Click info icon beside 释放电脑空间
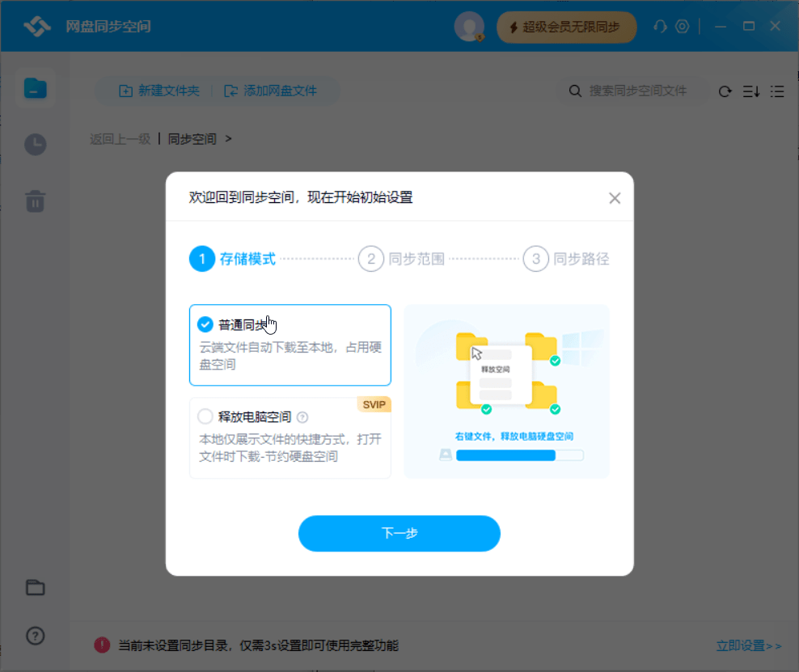Viewport: 799px width, 672px height. point(302,418)
